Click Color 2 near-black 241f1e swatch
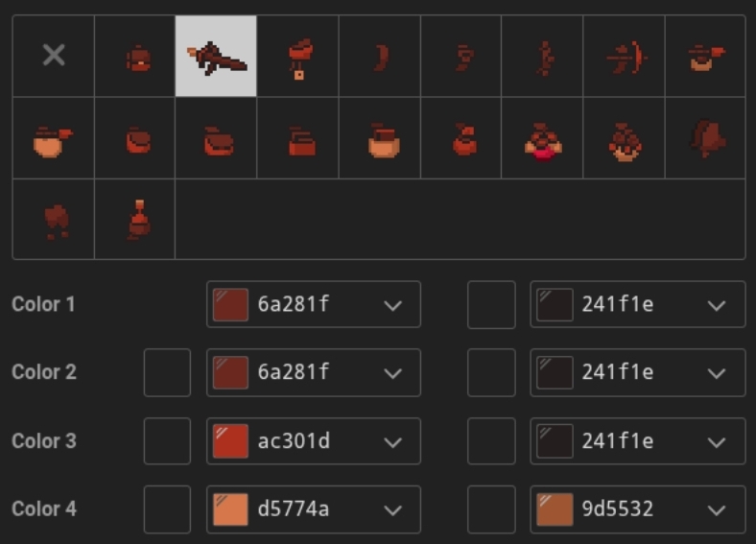 click(555, 373)
